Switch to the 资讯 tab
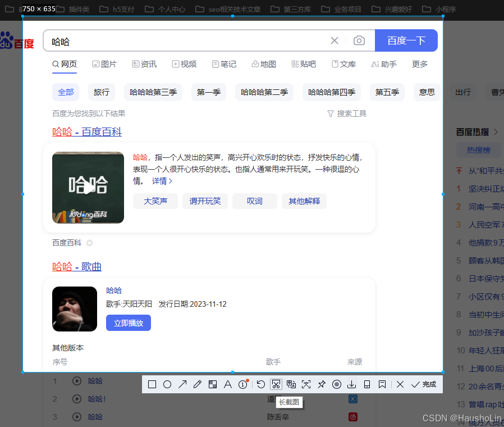Image resolution: width=504 pixels, height=427 pixels. point(144,64)
